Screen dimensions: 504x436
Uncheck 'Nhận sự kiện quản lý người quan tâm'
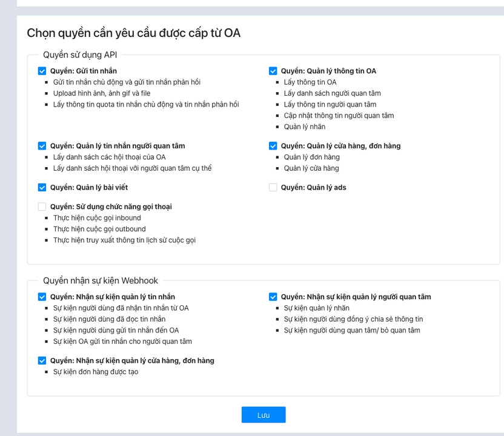(273, 297)
